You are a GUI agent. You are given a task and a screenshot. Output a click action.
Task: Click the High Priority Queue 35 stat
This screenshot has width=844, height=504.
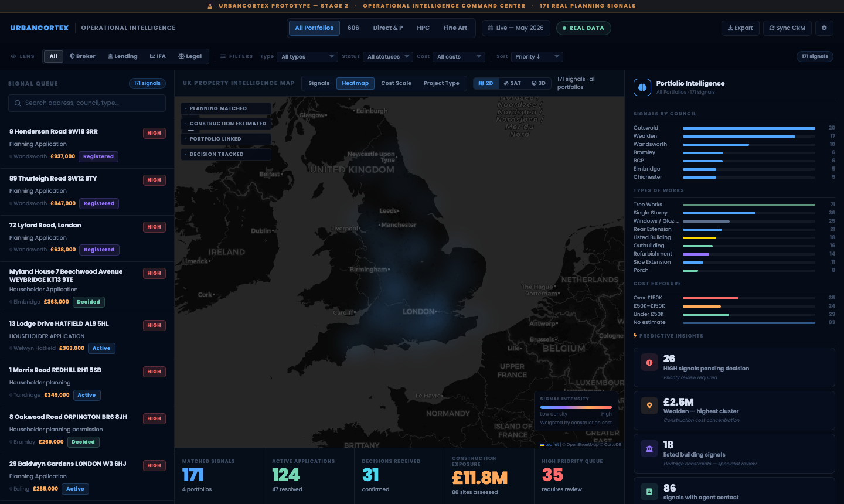(x=579, y=476)
